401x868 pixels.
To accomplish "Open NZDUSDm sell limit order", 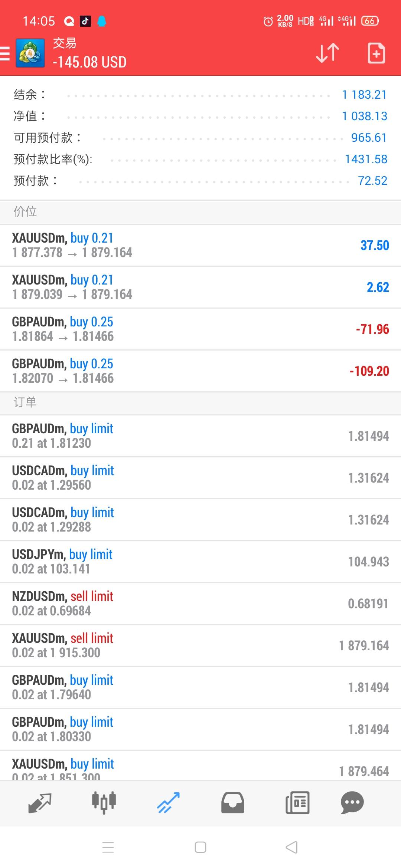I will click(x=200, y=604).
